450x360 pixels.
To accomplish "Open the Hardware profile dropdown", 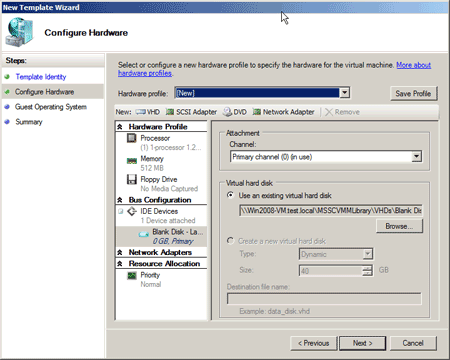I will click(345, 93).
